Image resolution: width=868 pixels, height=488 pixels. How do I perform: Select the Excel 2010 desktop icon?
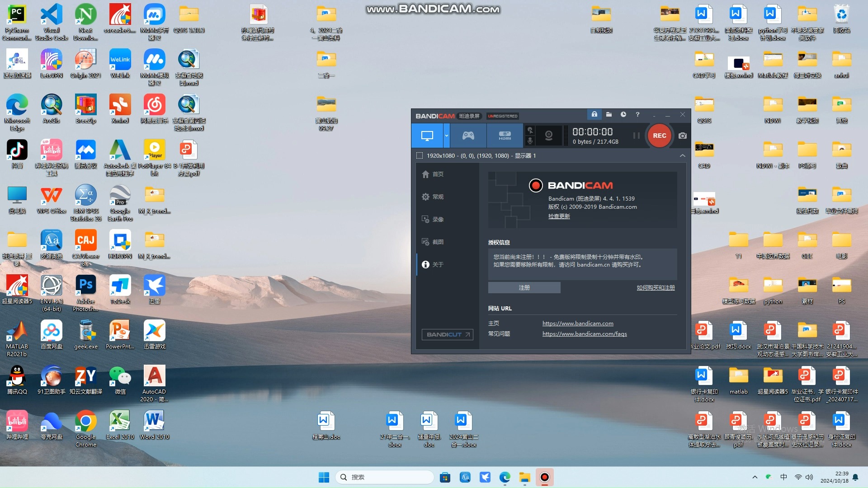(120, 425)
